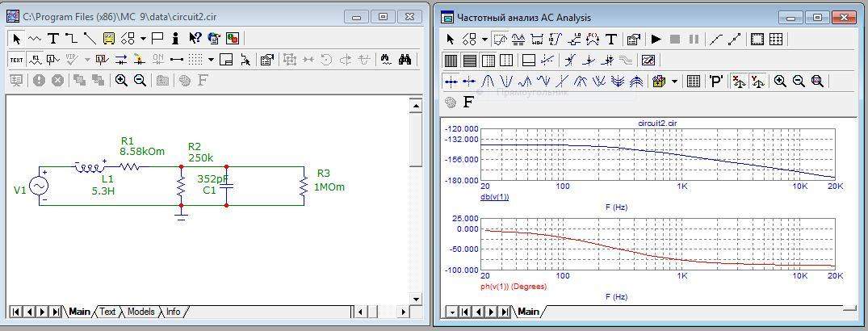Switch to the Text tab
This screenshot has height=331, width=868.
pyautogui.click(x=107, y=311)
